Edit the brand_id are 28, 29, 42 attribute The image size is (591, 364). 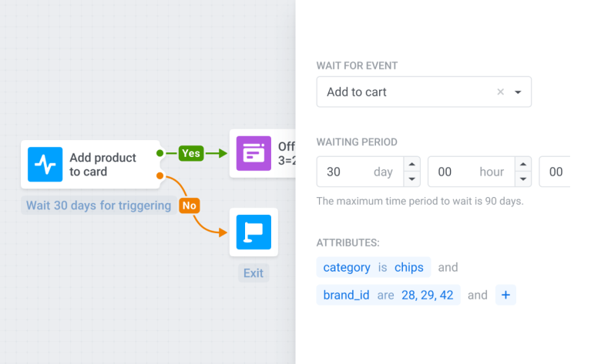[x=388, y=295]
